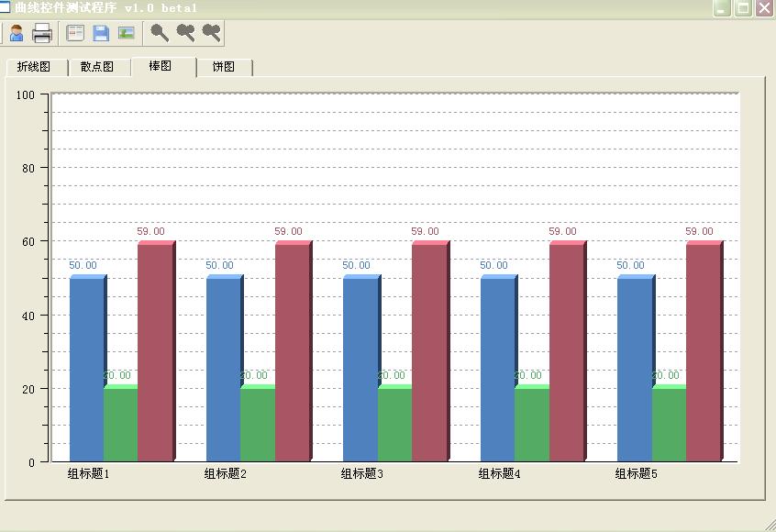Open the document layout view icon
The height and width of the screenshot is (532, 776).
pyautogui.click(x=75, y=33)
